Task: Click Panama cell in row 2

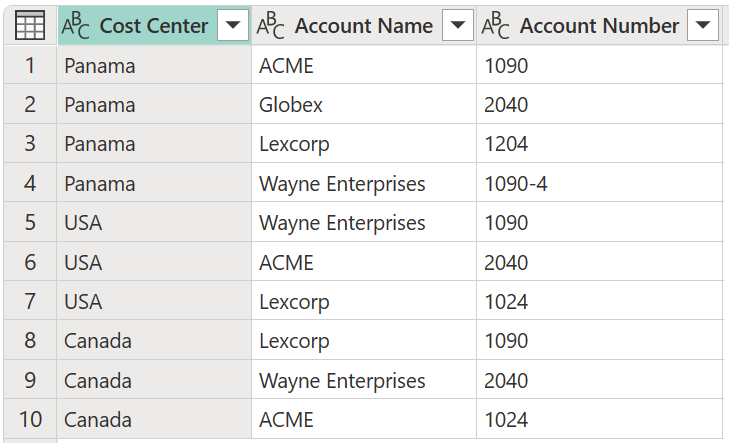Action: coord(154,104)
